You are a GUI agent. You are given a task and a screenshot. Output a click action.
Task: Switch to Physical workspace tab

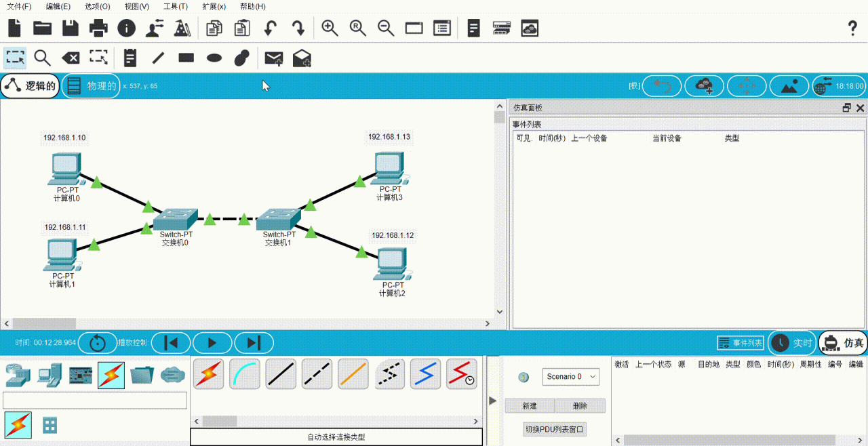pos(92,86)
